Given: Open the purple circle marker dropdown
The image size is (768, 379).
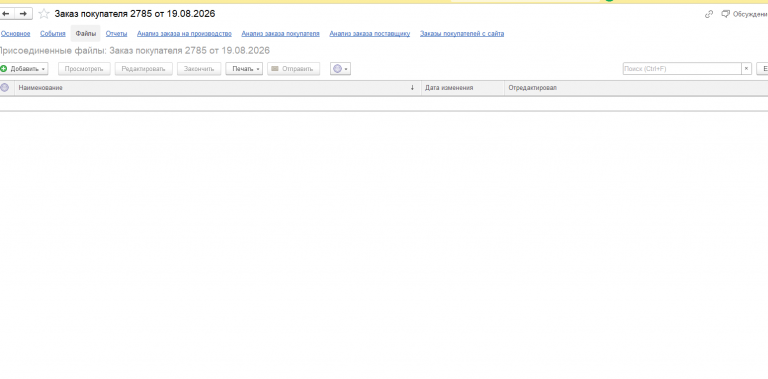Looking at the screenshot, I should [340, 69].
